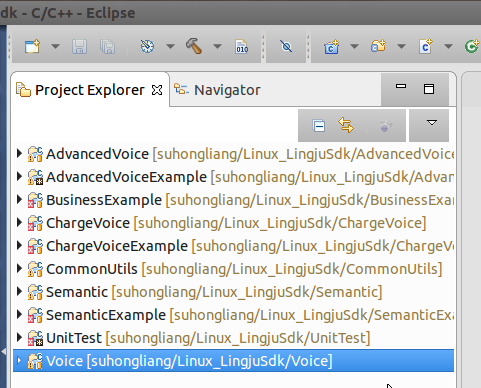The height and width of the screenshot is (388, 481).
Task: Click the build configuration manage icon
Action: tap(147, 46)
